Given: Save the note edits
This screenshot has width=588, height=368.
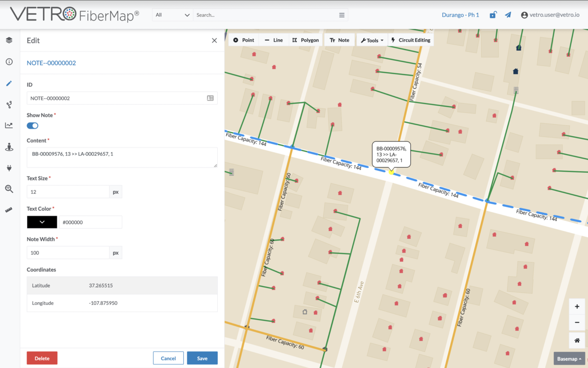Looking at the screenshot, I should [x=202, y=358].
